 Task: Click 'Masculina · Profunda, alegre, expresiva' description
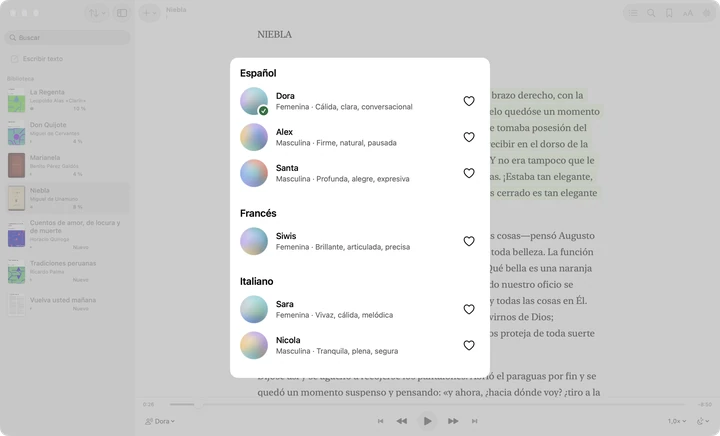coord(343,179)
